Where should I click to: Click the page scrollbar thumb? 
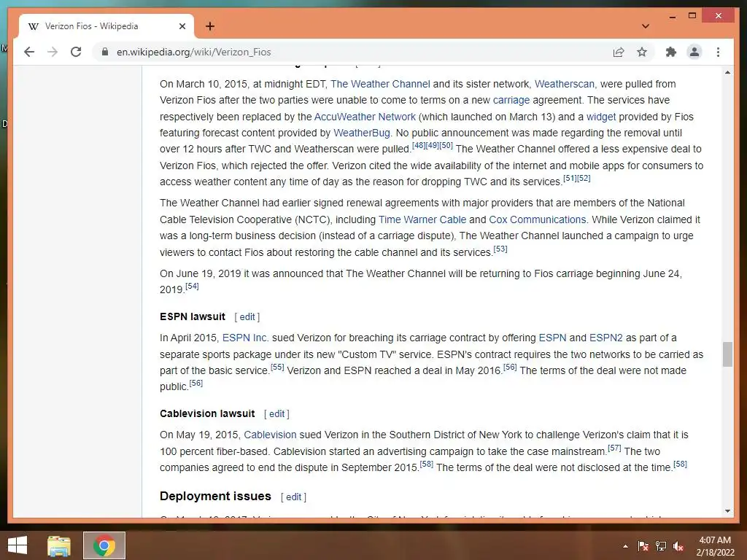tap(727, 354)
